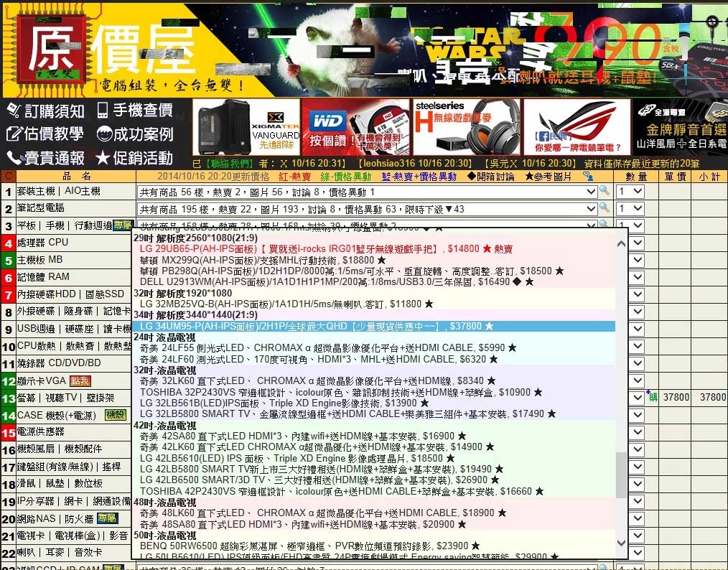Click the WD hard drive ad banner

(355, 127)
